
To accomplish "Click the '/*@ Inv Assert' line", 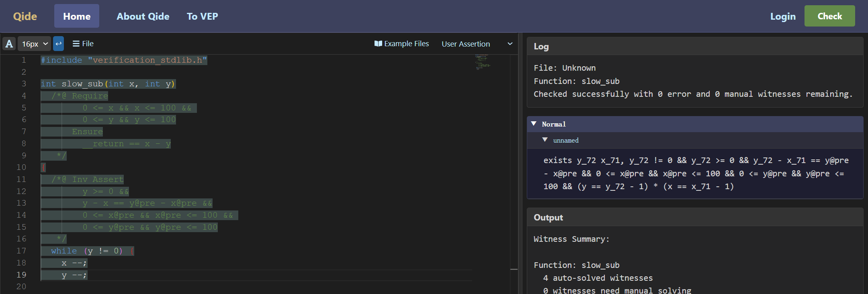I will point(87,180).
